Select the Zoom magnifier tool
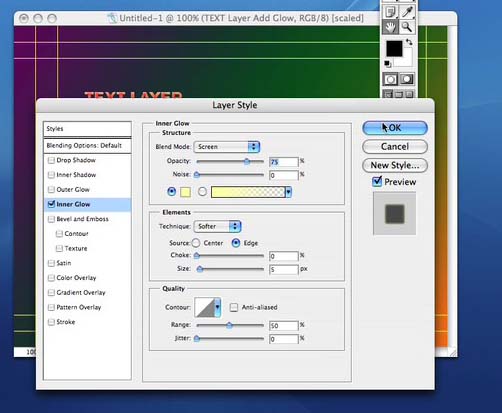This screenshot has height=413, width=502. tap(407, 27)
